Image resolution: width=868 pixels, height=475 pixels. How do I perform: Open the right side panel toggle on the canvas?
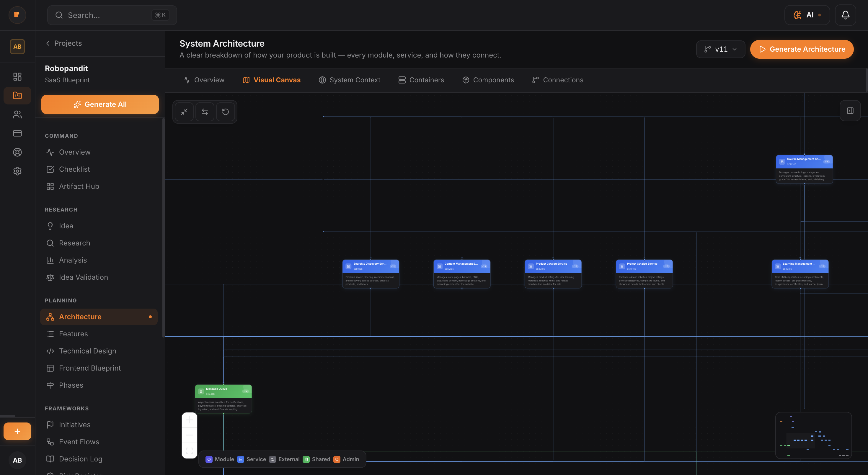(850, 110)
